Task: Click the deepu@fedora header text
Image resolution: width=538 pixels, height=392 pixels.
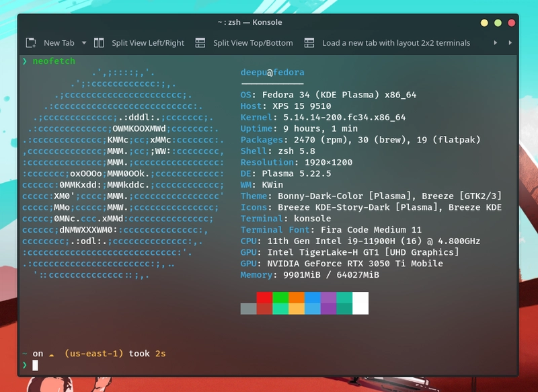Action: click(x=272, y=73)
